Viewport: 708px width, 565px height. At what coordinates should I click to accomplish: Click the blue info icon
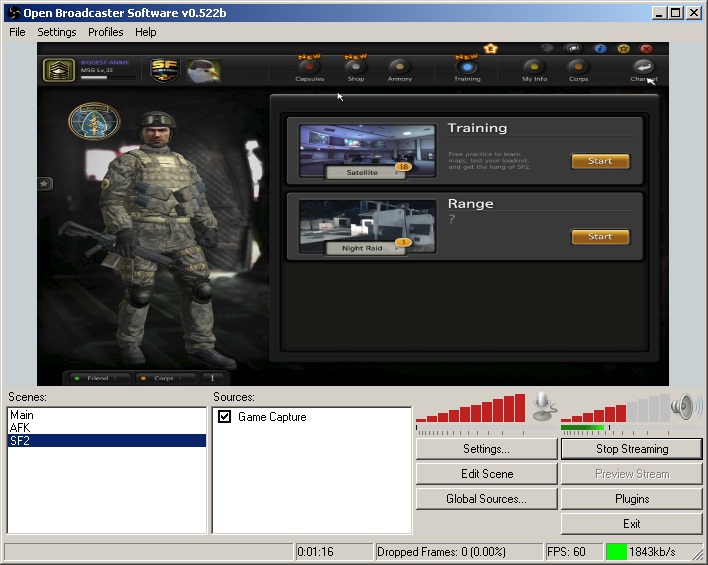[600, 48]
